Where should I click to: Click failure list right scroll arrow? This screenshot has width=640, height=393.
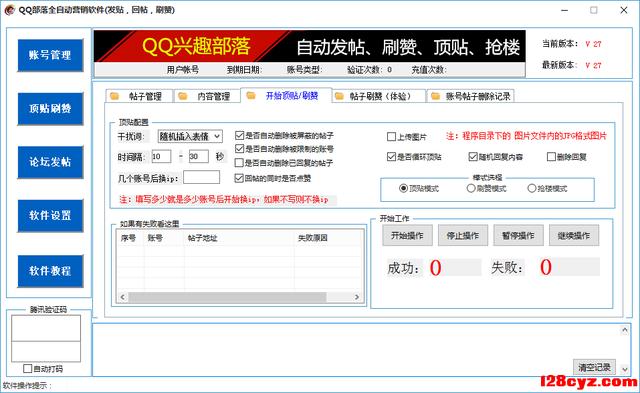point(357,297)
